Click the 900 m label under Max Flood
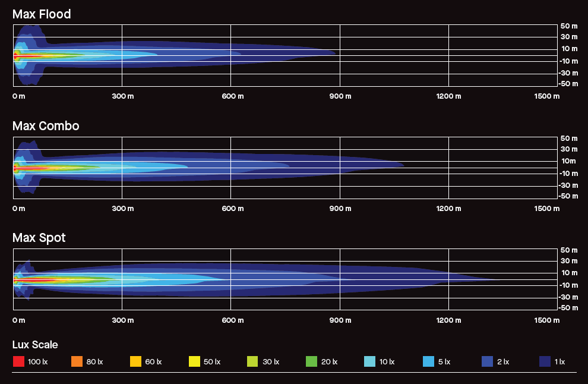 click(x=340, y=96)
